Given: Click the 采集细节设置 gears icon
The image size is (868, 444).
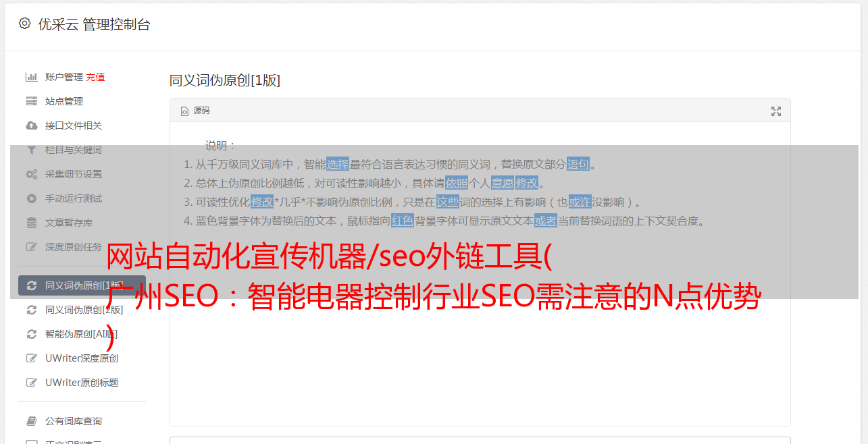Looking at the screenshot, I should click(x=31, y=174).
